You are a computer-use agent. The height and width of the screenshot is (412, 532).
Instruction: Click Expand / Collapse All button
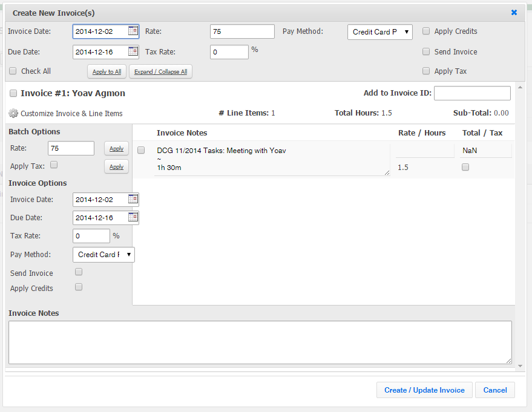tap(160, 72)
